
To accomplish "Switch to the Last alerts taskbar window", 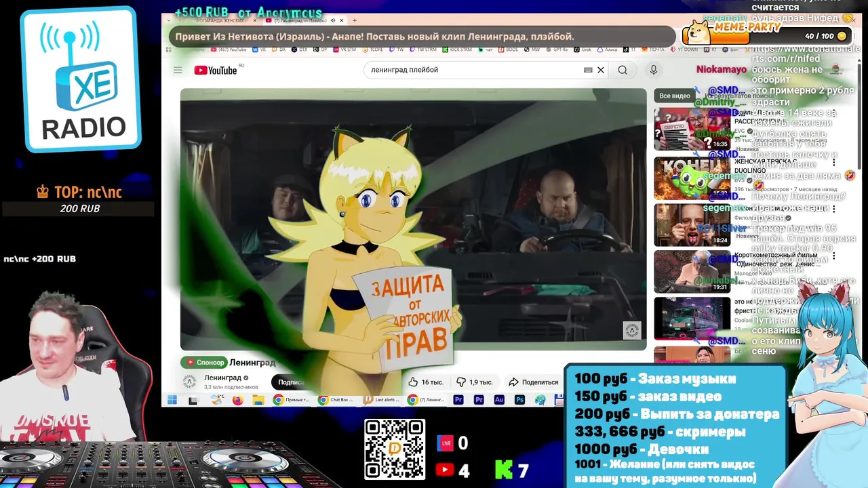I will coord(382,400).
